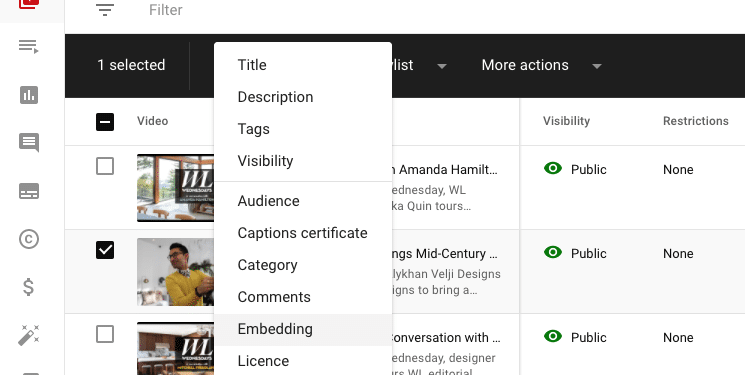Click the Mid-Century video title
Screen dimensions: 745x375
[x=445, y=254]
